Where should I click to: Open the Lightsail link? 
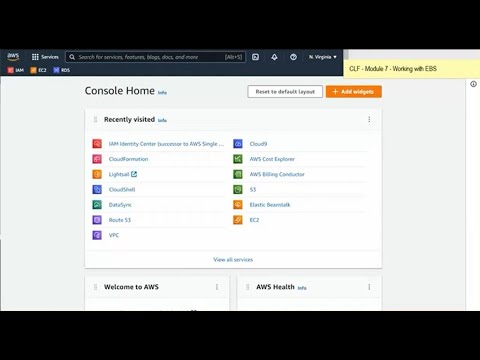point(119,174)
